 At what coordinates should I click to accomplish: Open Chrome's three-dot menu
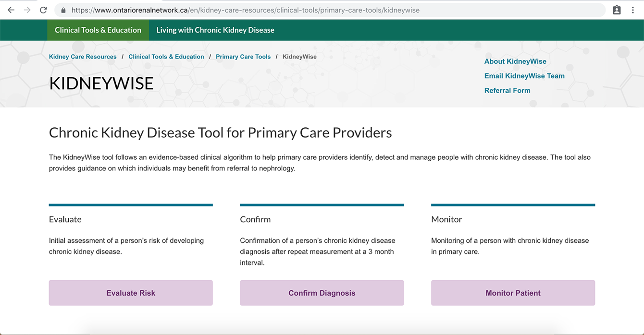[x=633, y=10]
